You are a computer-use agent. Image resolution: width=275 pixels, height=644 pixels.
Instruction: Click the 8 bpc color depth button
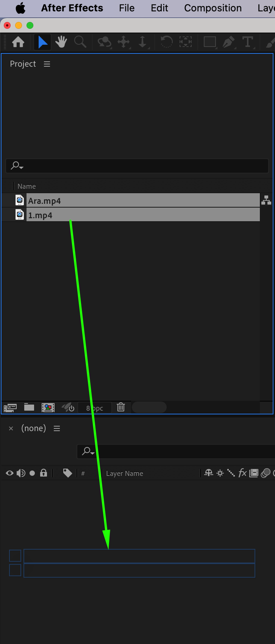tap(95, 408)
